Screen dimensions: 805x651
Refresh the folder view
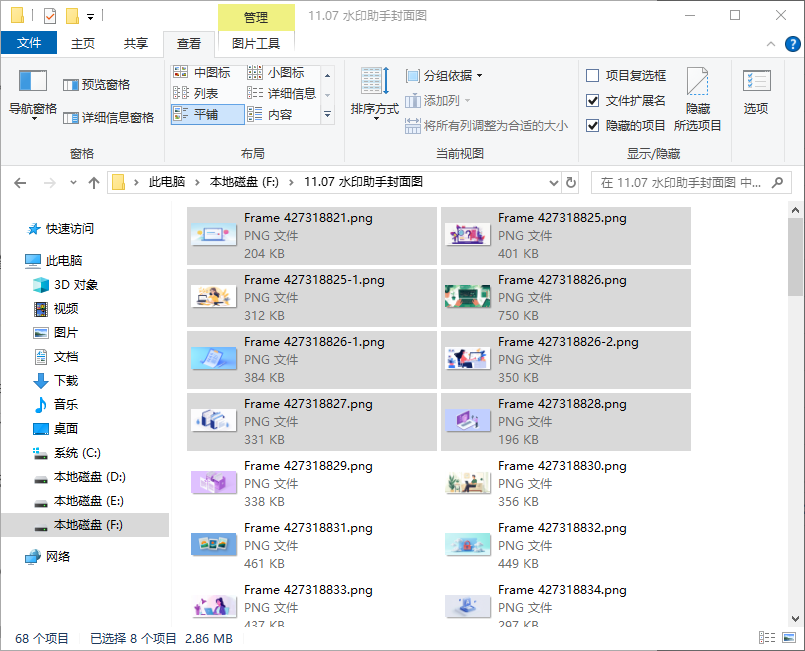(570, 183)
